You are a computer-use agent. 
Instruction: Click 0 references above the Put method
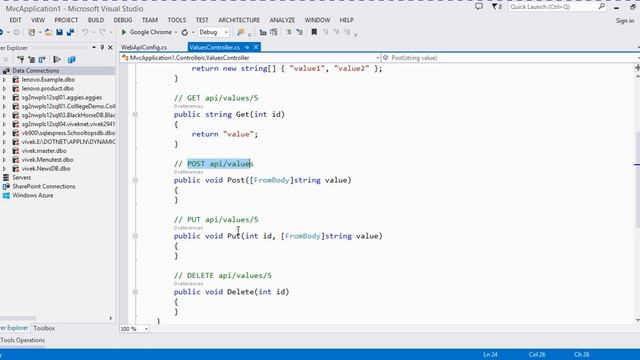(188, 228)
